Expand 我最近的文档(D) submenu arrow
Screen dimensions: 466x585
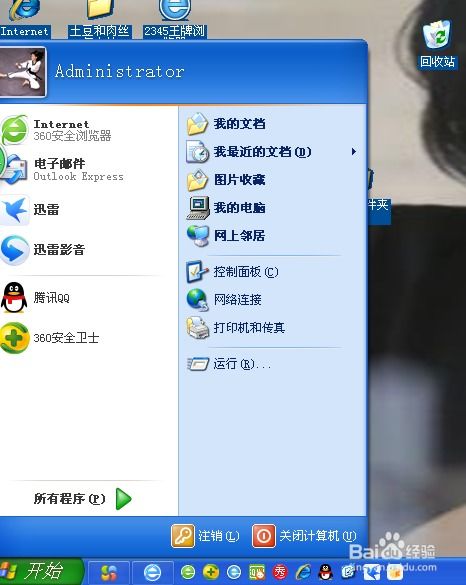(x=353, y=151)
